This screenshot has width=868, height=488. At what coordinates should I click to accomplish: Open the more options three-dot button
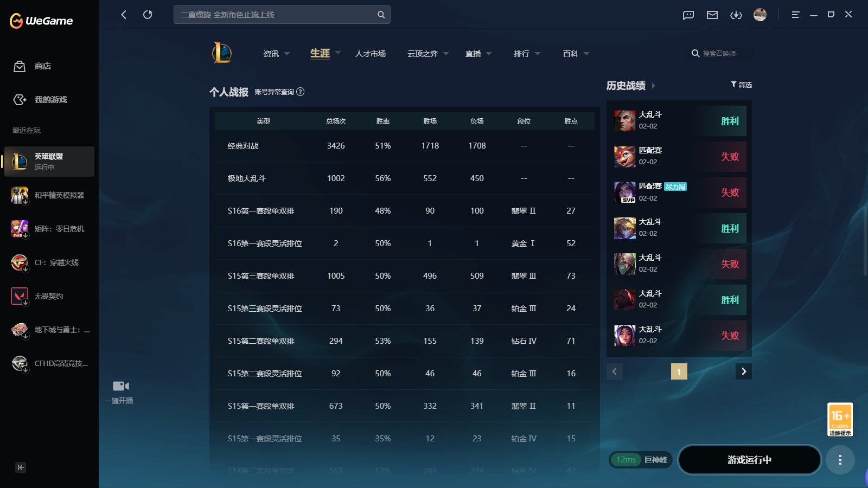840,460
